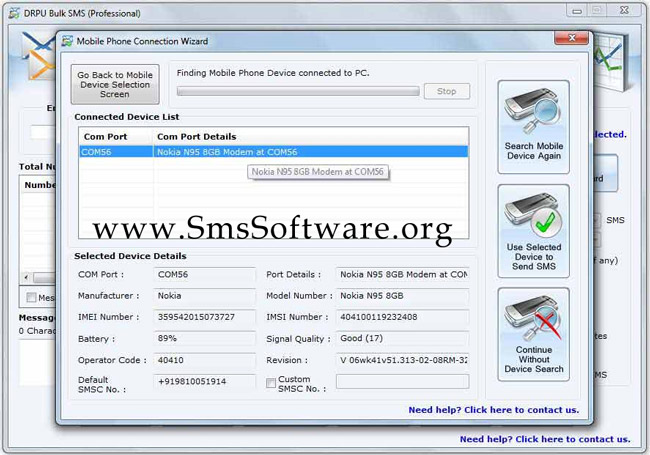Click the IMEI Number field 359542015073727
This screenshot has height=455, width=650.
(205, 317)
